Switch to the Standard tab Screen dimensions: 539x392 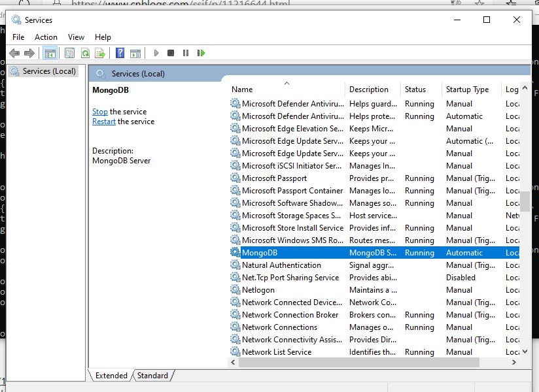click(x=152, y=376)
